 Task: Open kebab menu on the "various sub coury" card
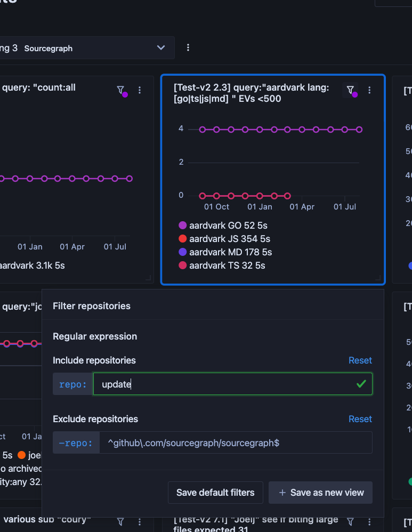point(140,521)
